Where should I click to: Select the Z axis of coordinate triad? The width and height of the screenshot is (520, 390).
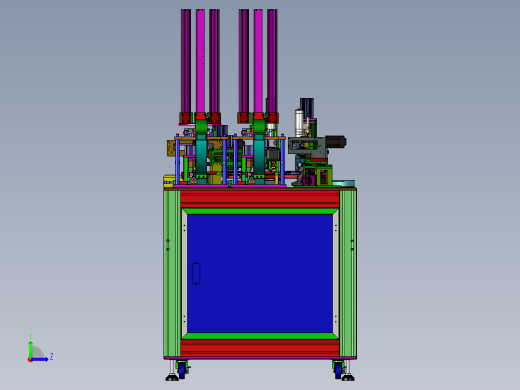click(40, 359)
